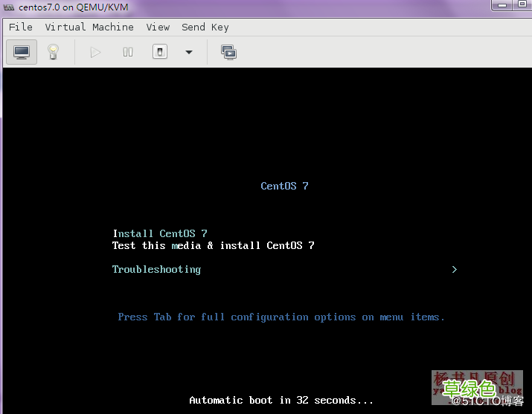Open the View menu
532x414 pixels.
point(158,27)
